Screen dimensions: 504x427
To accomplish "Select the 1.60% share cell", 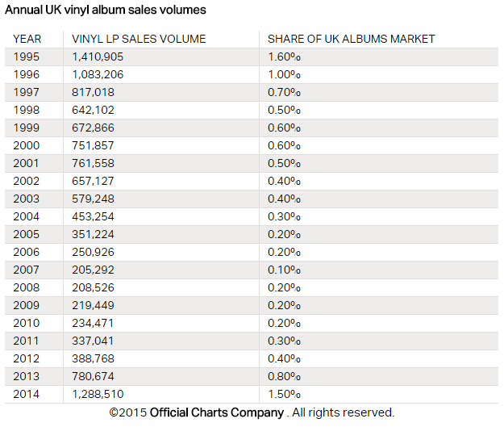I will pos(284,57).
